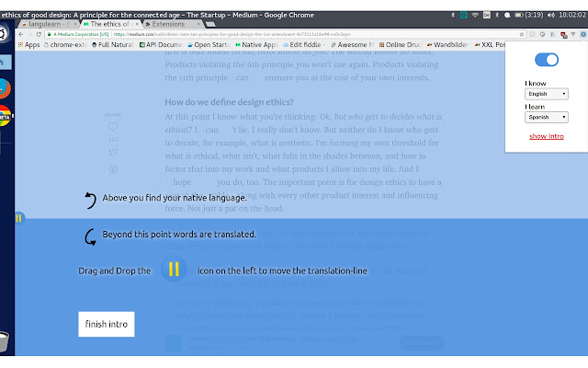Click the heading 'How do we define design ethics?'
The width and height of the screenshot is (588, 368).
(x=229, y=102)
